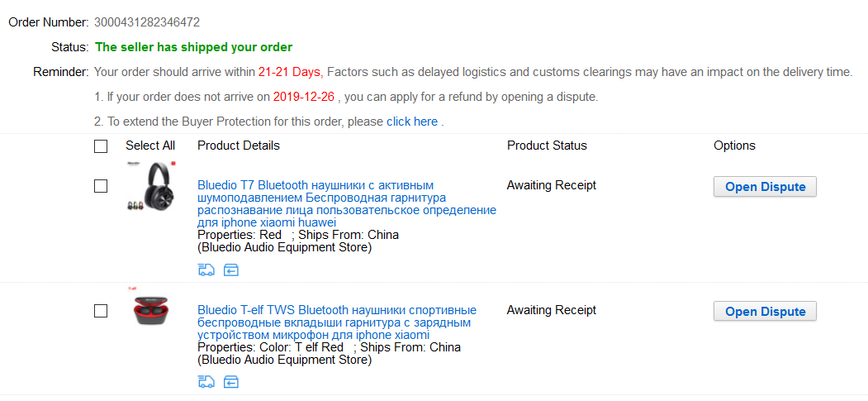Click the order number 3000431282346472
The width and height of the screenshot is (868, 401).
click(x=146, y=22)
